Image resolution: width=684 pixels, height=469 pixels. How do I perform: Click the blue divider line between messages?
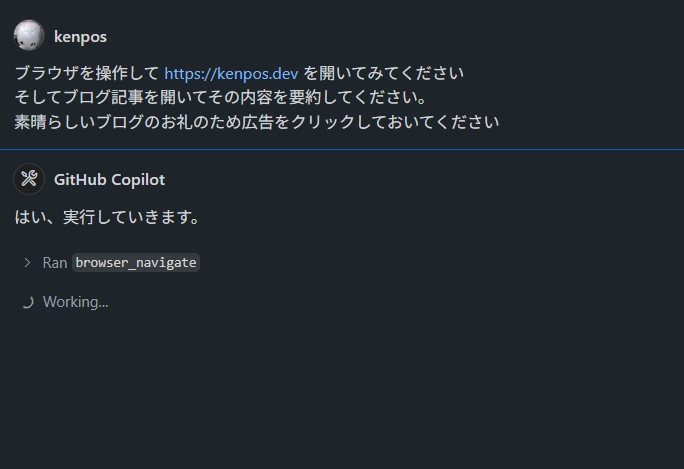342,149
